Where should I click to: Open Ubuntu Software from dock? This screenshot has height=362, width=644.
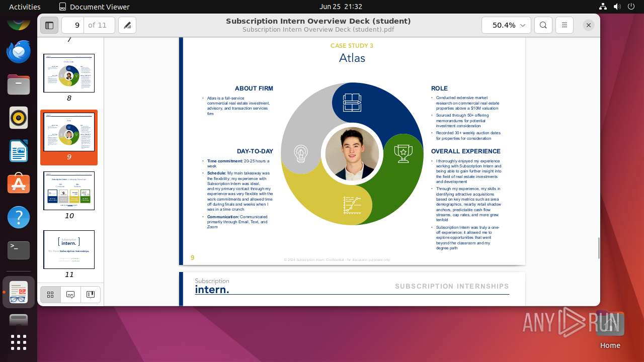pyautogui.click(x=19, y=184)
